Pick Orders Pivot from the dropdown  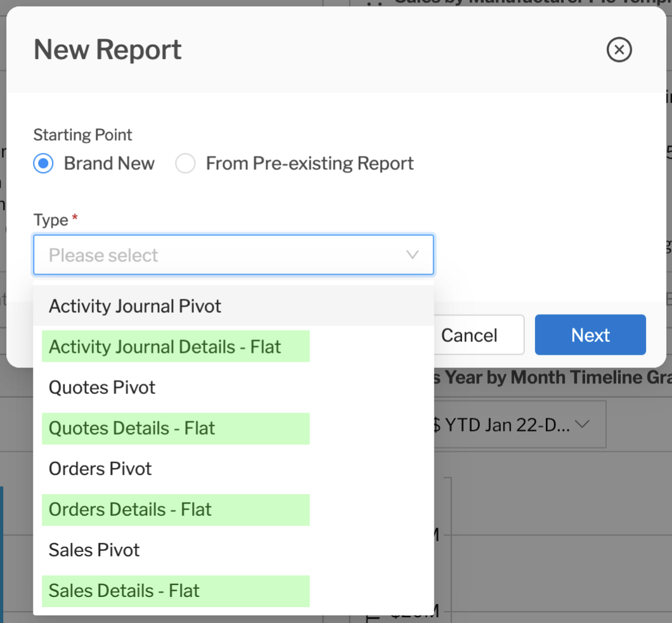click(x=100, y=469)
